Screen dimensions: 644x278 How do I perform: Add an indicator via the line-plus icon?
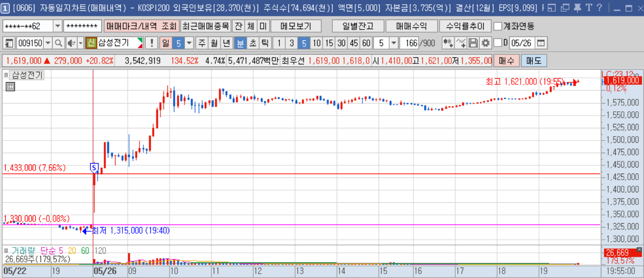(461, 43)
